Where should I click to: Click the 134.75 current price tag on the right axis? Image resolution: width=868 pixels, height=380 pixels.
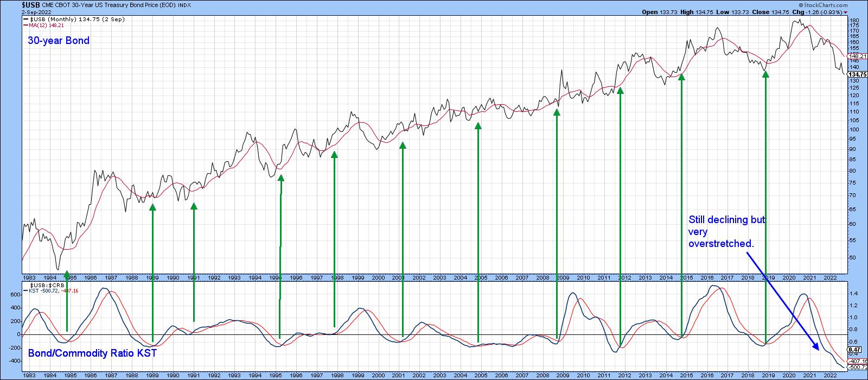pos(857,74)
